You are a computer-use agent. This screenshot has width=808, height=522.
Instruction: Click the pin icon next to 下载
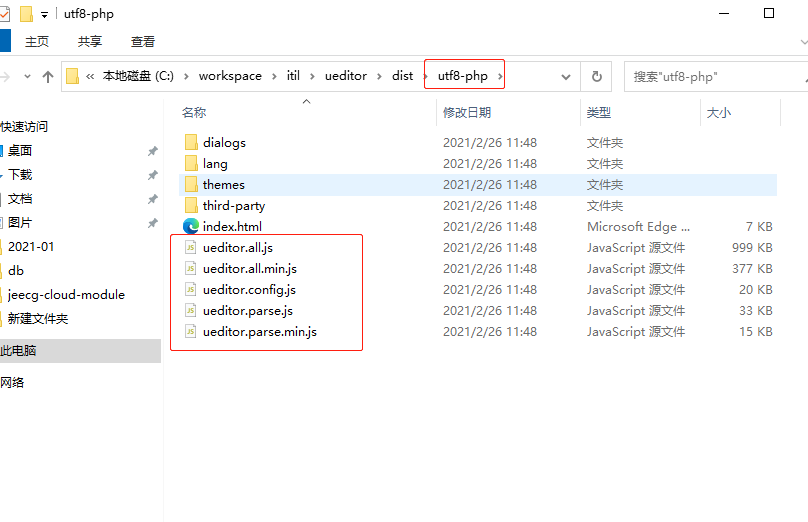tap(153, 175)
